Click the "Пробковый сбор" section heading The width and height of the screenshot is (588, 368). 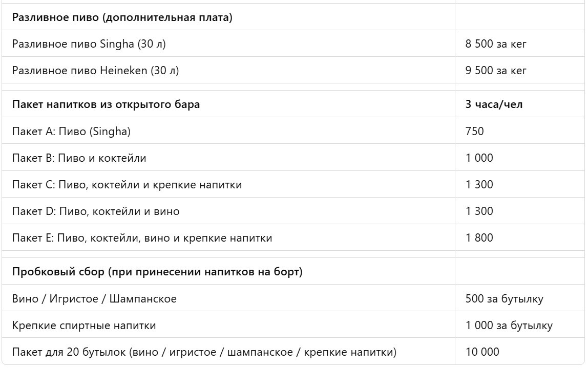pyautogui.click(x=157, y=272)
